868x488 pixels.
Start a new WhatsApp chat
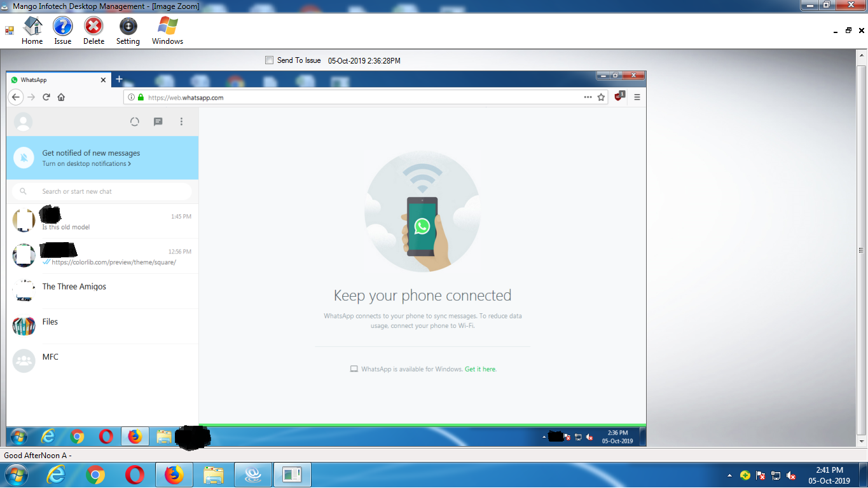pos(158,122)
